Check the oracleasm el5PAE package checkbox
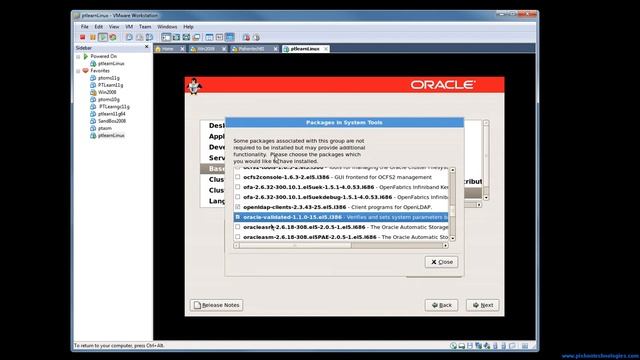The image size is (640, 360). pos(238,237)
